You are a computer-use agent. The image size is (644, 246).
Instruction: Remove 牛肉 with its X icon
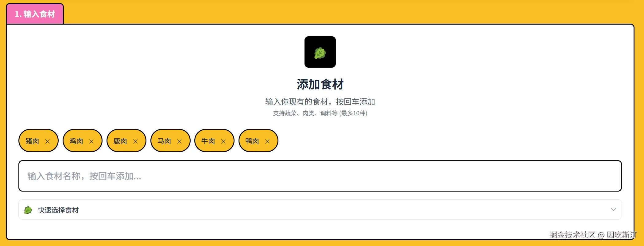tap(223, 141)
